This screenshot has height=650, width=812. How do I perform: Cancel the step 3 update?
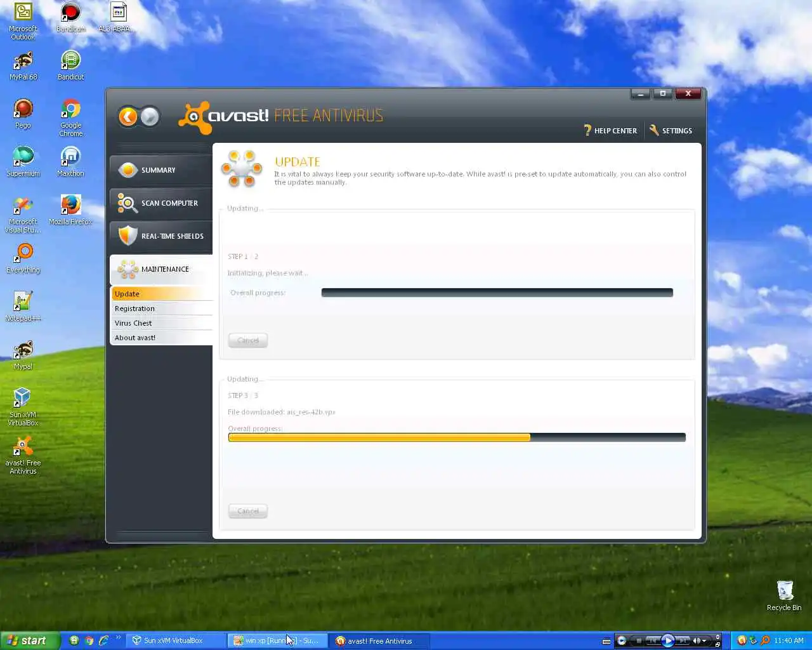point(248,511)
